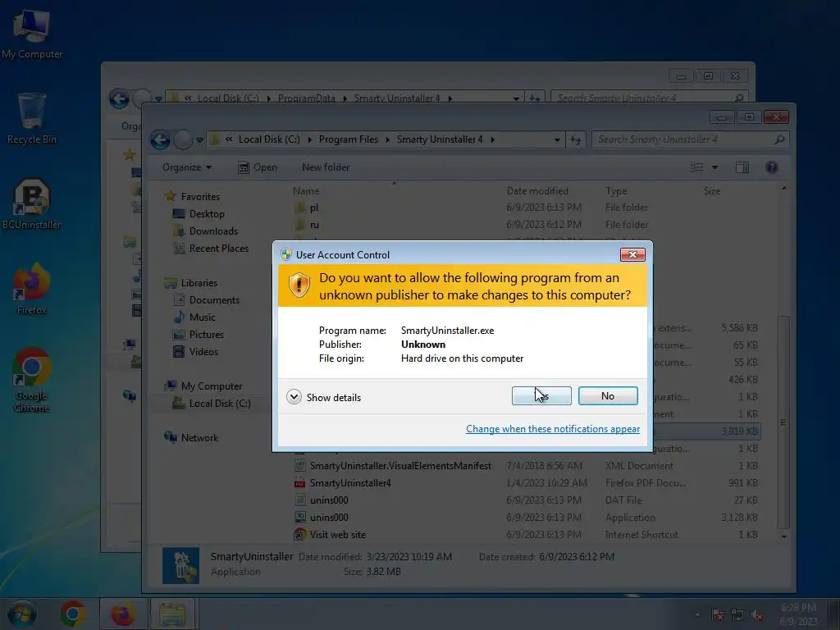The width and height of the screenshot is (840, 630).
Task: Open explorer Help icon
Action: click(771, 167)
